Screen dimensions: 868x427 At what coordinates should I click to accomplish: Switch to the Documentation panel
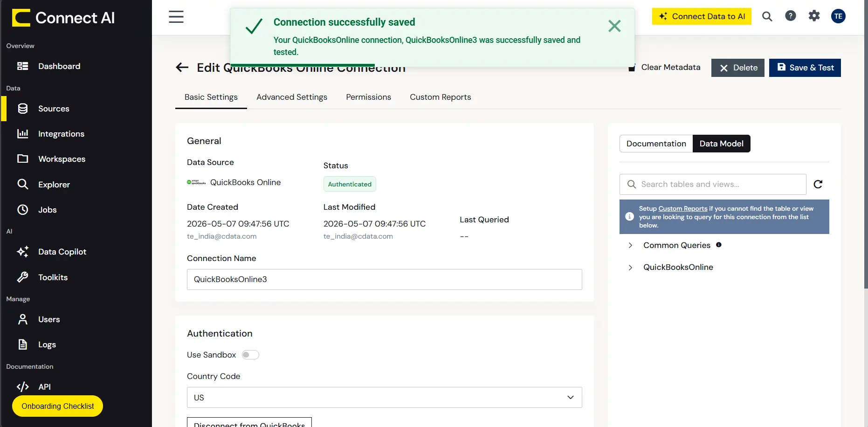(x=656, y=144)
